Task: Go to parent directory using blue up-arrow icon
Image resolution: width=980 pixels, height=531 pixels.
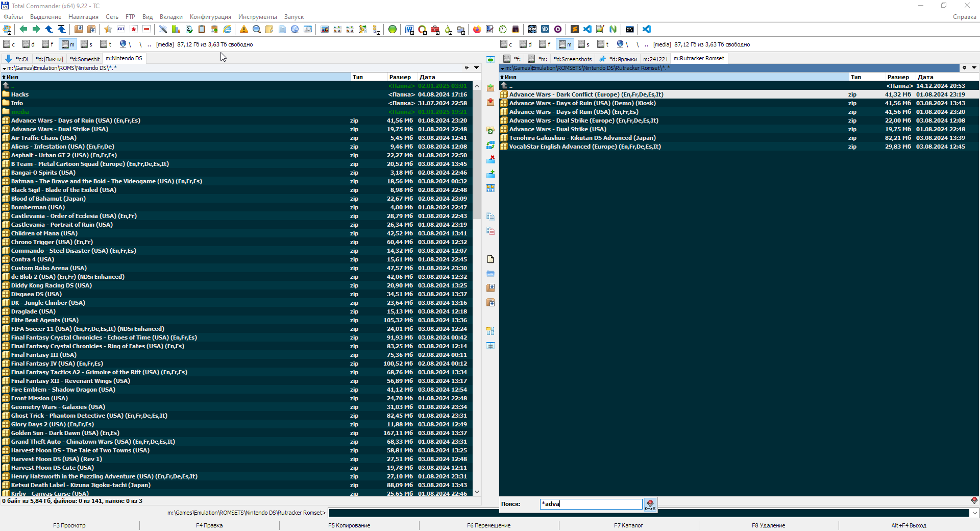Action: click(x=49, y=29)
